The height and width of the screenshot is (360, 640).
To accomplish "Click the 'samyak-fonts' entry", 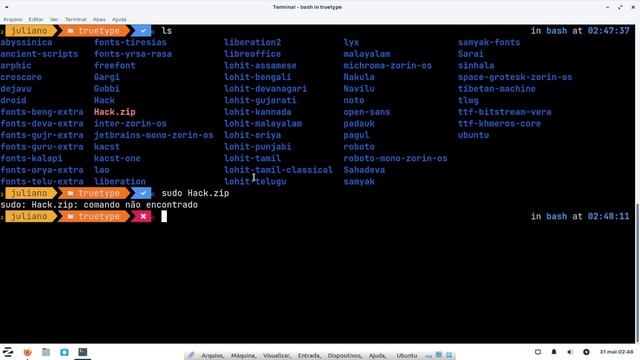I will click(x=489, y=42).
